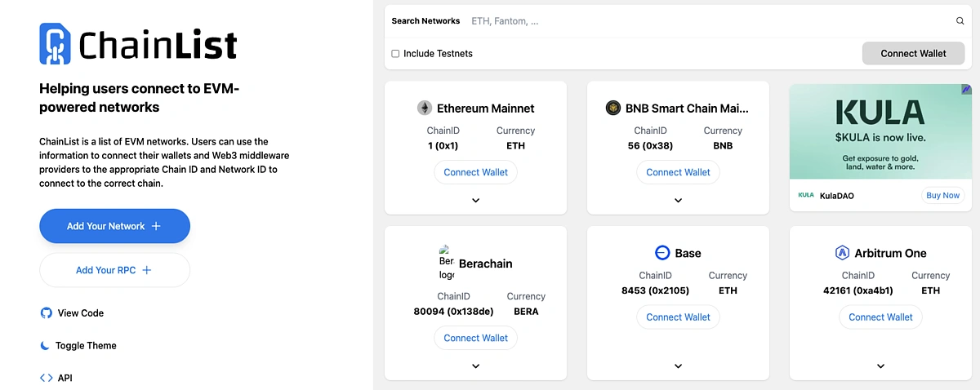Click the Arbitrum One title text
The width and height of the screenshot is (980, 390).
(890, 253)
